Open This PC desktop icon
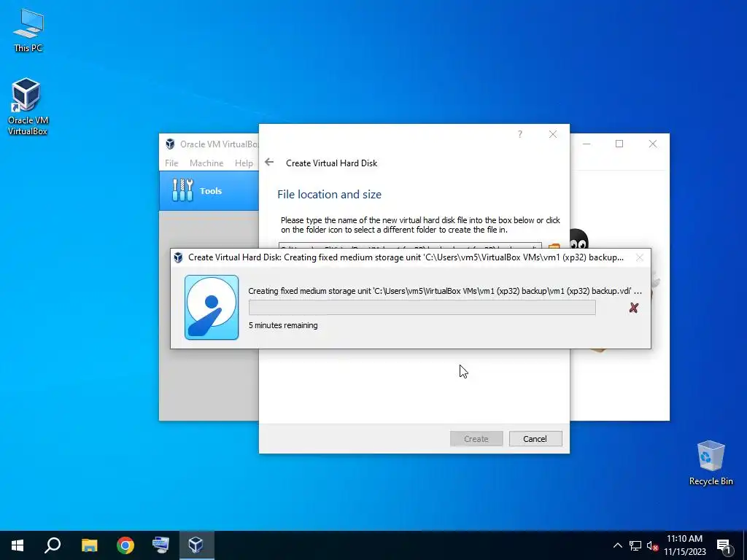 pos(28,31)
